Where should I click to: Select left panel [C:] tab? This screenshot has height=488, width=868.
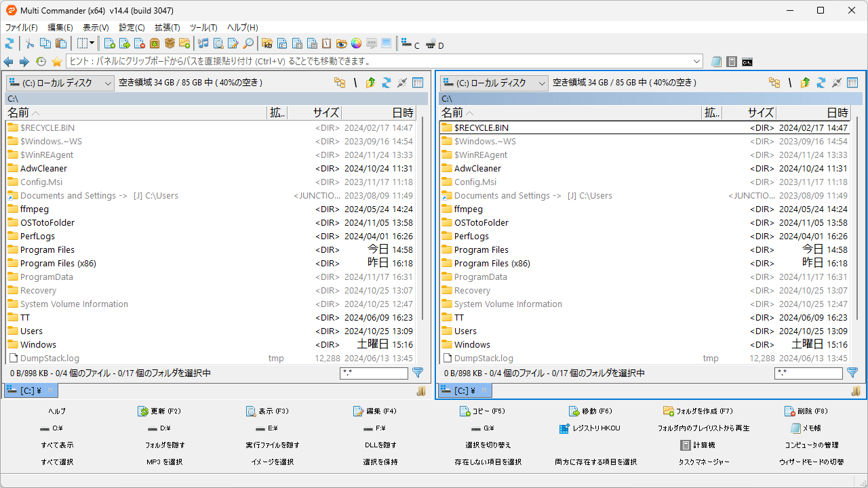click(31, 390)
